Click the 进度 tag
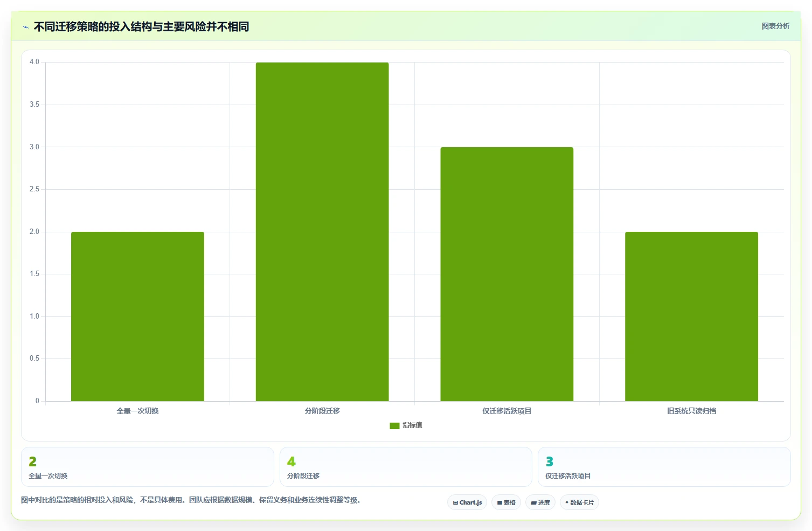812x531 pixels. tap(540, 502)
